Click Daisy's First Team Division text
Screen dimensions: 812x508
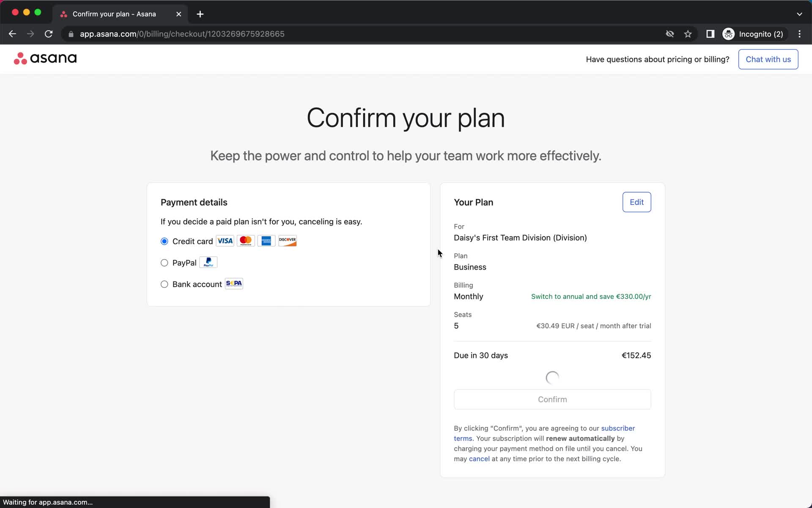point(520,237)
